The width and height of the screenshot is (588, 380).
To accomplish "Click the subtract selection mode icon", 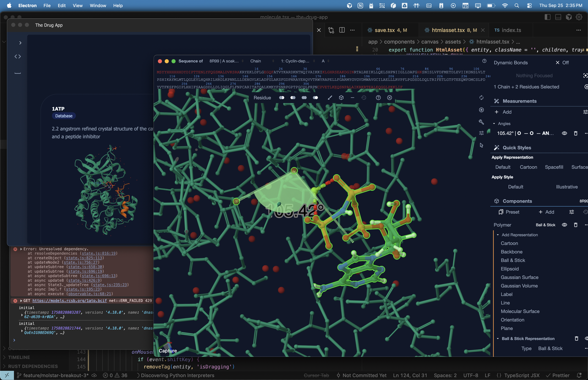I will [x=293, y=98].
